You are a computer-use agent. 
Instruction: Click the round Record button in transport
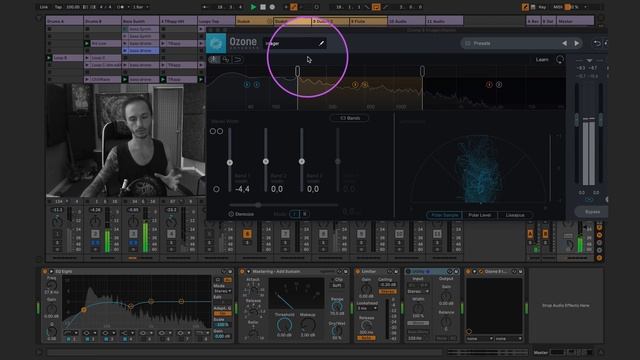(x=272, y=7)
